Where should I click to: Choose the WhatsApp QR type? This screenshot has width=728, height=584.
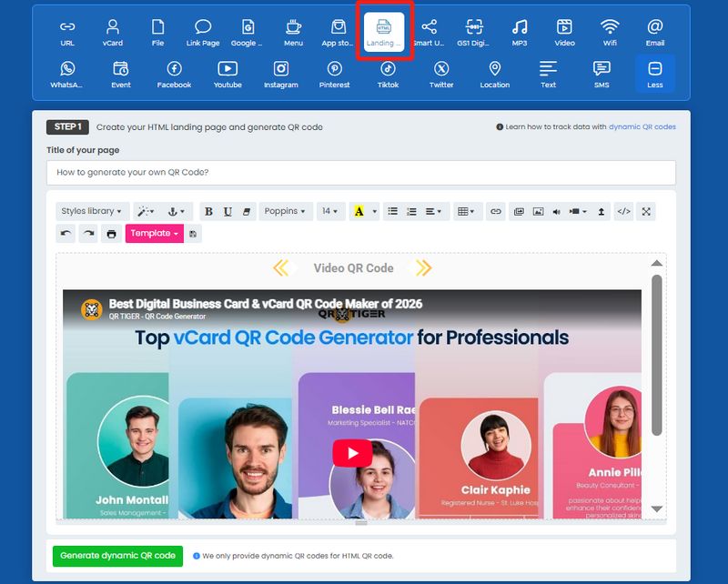point(66,75)
